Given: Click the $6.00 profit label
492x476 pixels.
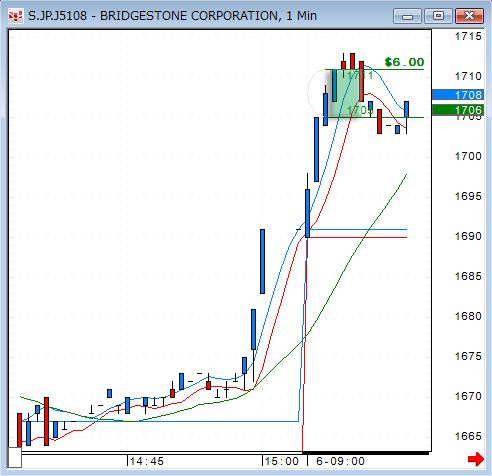Looking at the screenshot, I should pos(404,62).
